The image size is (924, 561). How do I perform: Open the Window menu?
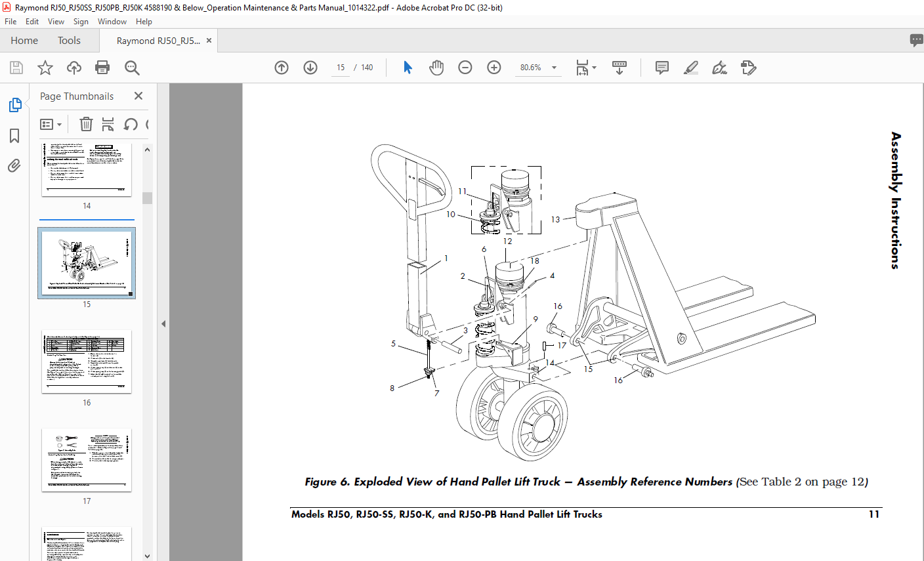[x=112, y=22]
